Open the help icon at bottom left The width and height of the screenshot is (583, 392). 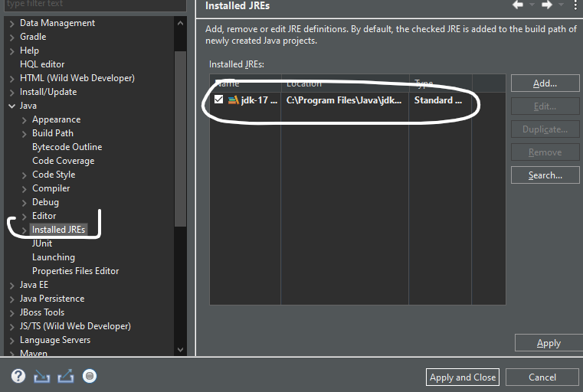click(18, 376)
